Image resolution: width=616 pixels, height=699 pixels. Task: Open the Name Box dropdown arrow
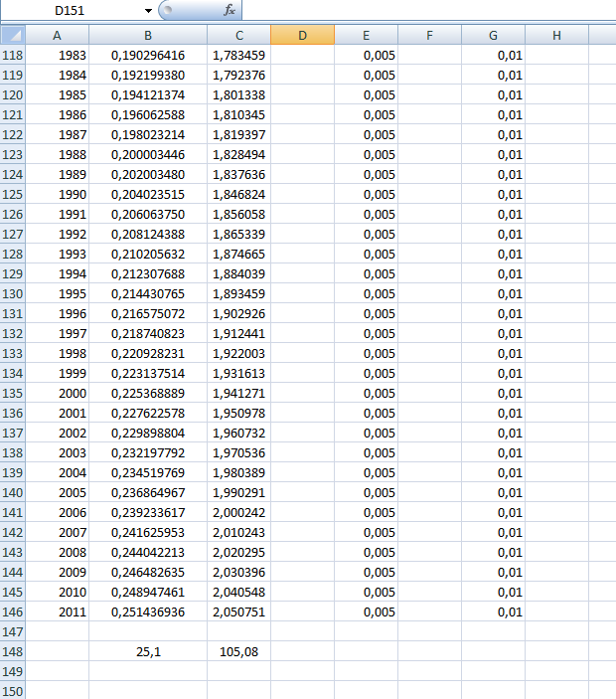148,10
